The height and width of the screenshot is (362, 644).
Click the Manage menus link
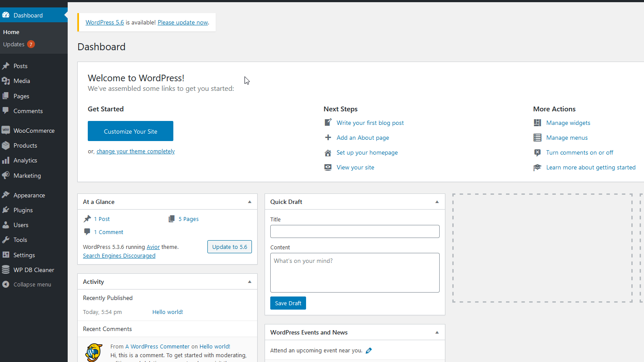(567, 138)
